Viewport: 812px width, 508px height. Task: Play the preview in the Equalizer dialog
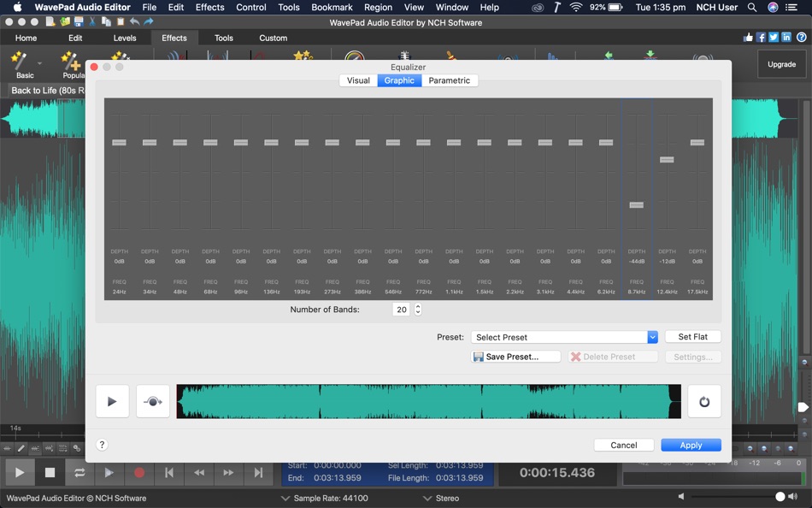tap(112, 401)
